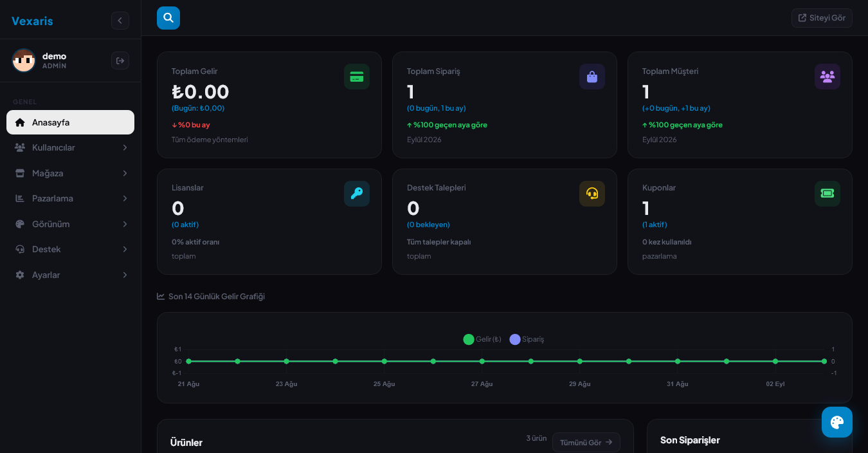Click the '(0 bekleyen)' text
Image resolution: width=868 pixels, height=453 pixels.
tap(428, 225)
